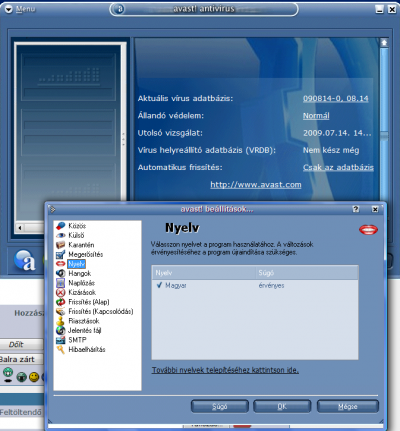Click the Külső eye icon
400x431 pixels.
coord(61,235)
